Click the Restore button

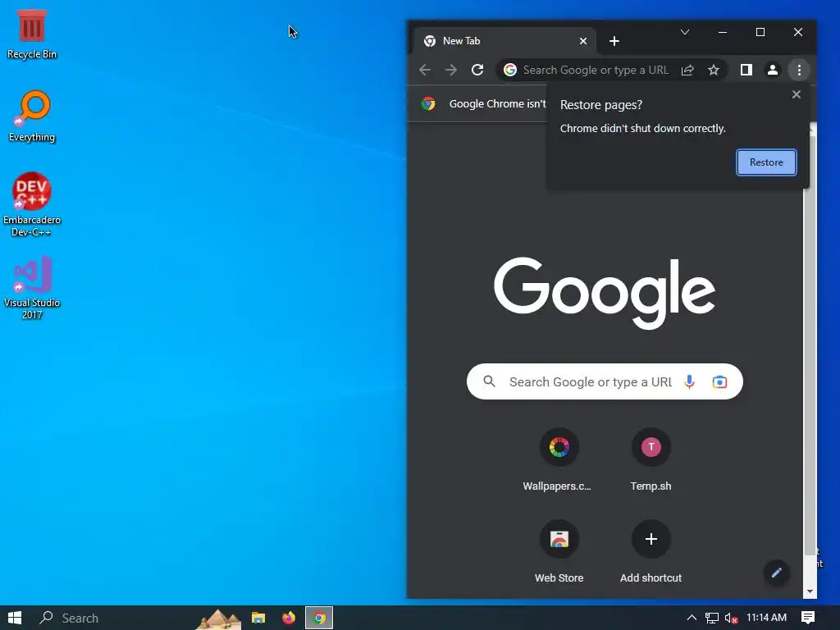(x=767, y=162)
